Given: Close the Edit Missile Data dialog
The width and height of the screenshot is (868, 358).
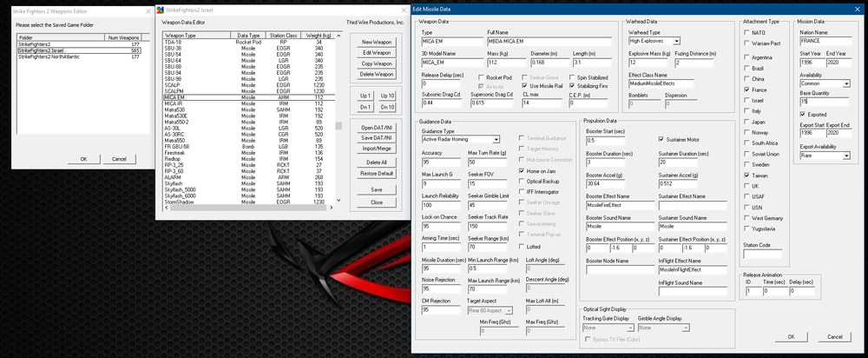Looking at the screenshot, I should (858, 10).
